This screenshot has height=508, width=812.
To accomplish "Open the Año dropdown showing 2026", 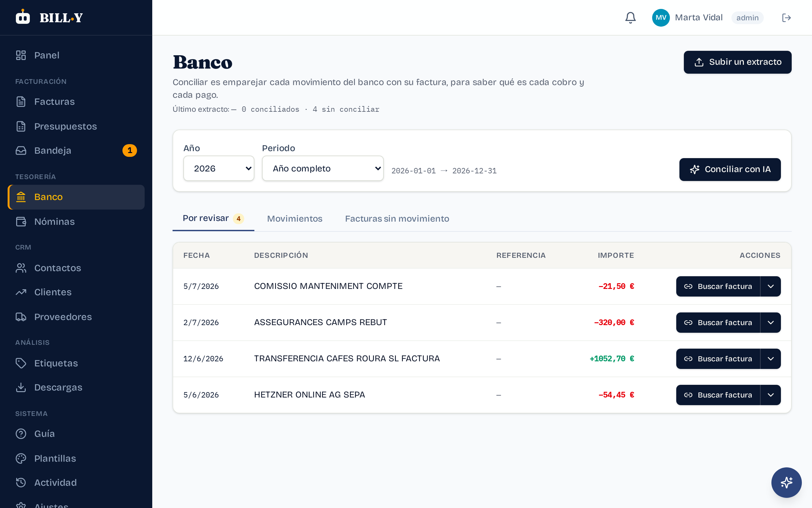I will pos(219,168).
